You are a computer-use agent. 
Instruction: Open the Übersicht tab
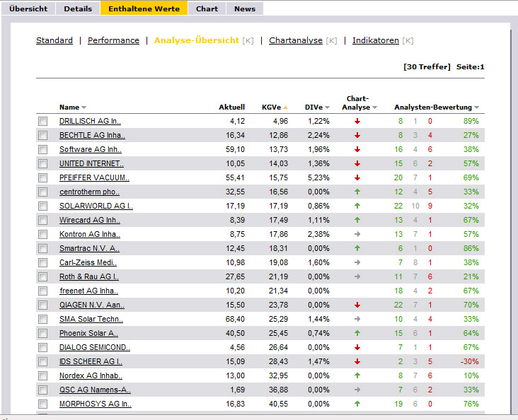point(28,8)
